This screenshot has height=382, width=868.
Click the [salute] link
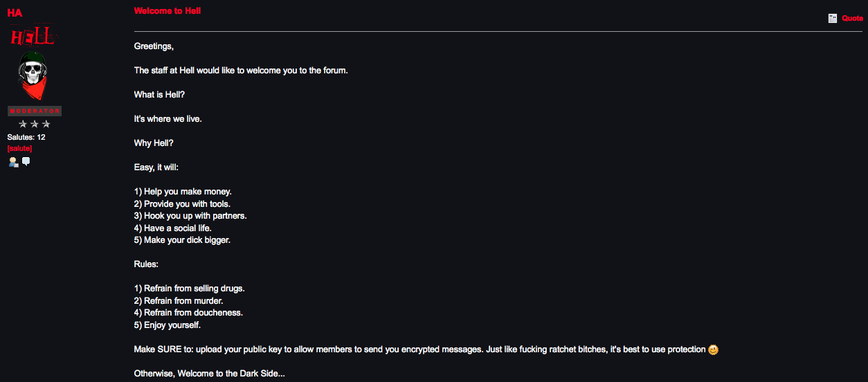(x=19, y=148)
